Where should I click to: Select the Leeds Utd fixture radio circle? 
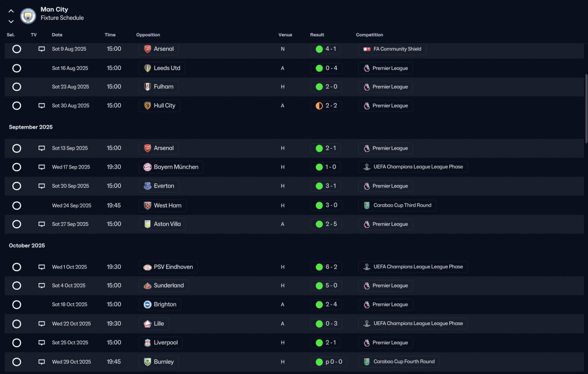pos(17,68)
